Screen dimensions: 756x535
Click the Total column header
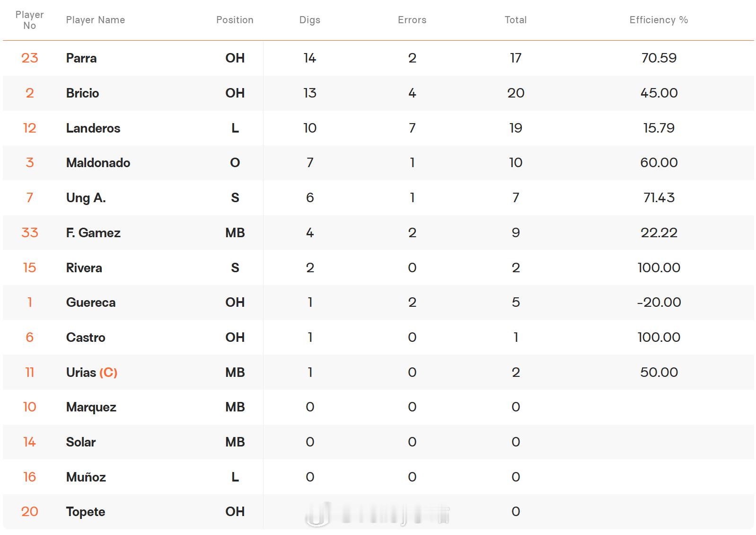[x=516, y=20]
